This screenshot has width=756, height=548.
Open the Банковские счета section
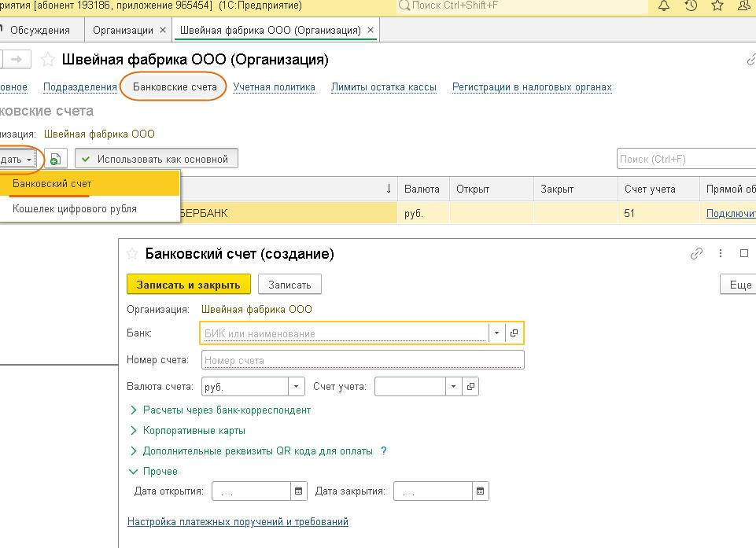pos(175,86)
